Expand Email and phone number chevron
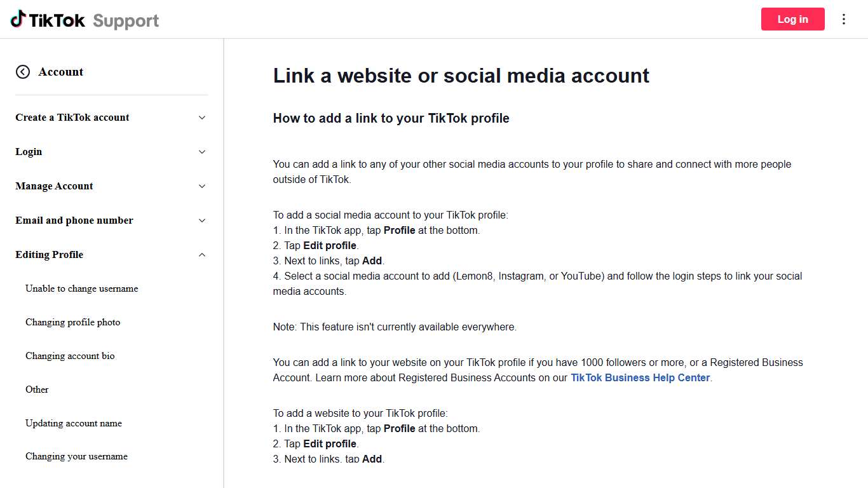The height and width of the screenshot is (488, 868). pos(202,220)
